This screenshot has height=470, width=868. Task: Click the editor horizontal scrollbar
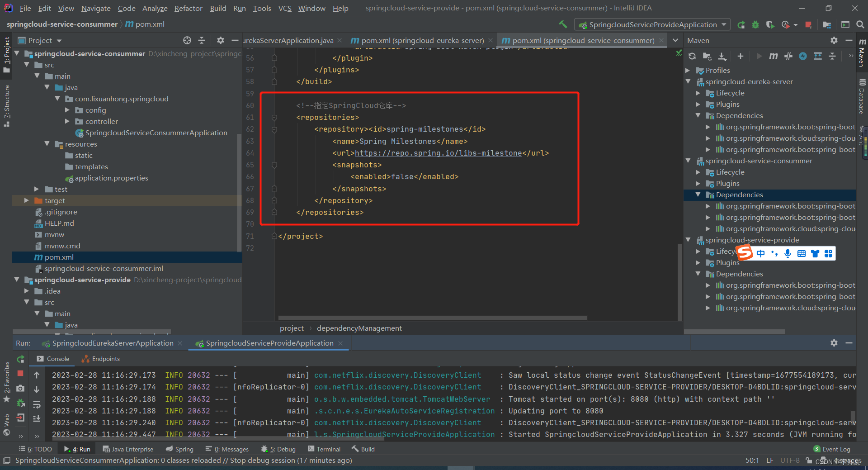point(432,318)
